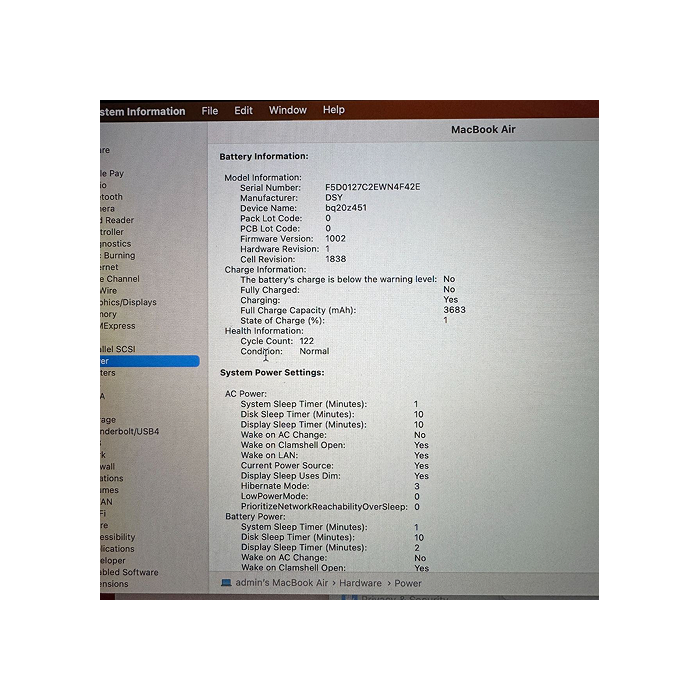The width and height of the screenshot is (700, 700).
Task: Select Disc Burning in the sidebar
Action: pyautogui.click(x=118, y=255)
